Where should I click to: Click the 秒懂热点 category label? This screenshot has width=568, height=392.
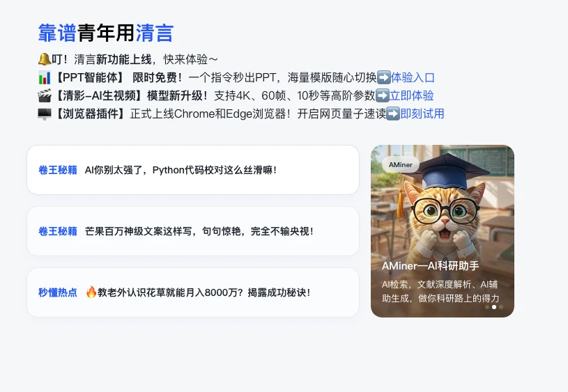tap(58, 292)
